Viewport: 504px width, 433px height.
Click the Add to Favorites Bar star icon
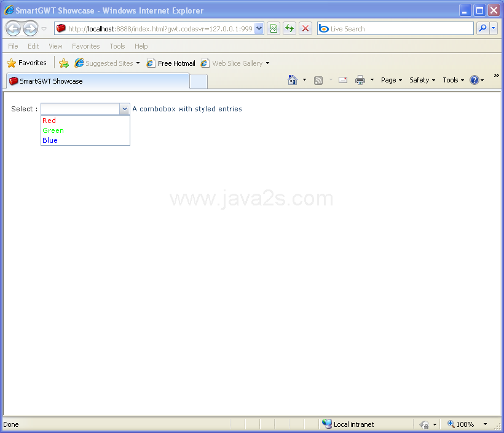click(x=64, y=63)
